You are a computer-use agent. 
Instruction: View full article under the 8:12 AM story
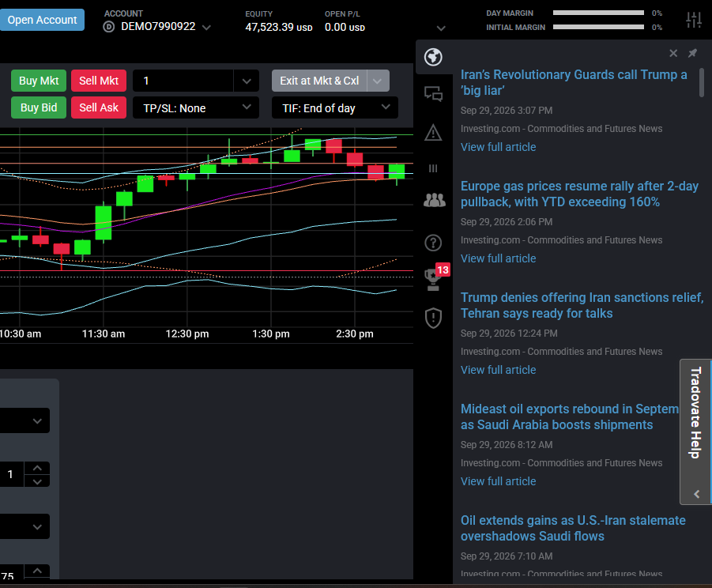[x=498, y=481]
